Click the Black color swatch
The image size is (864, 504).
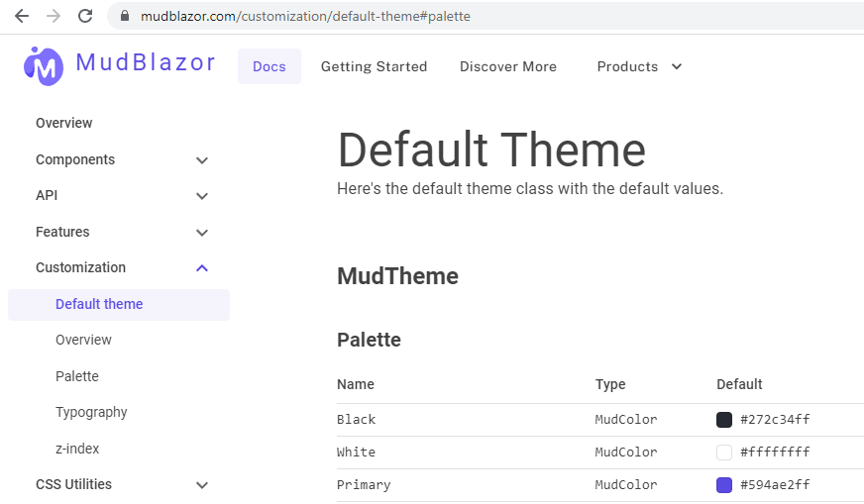pyautogui.click(x=724, y=420)
